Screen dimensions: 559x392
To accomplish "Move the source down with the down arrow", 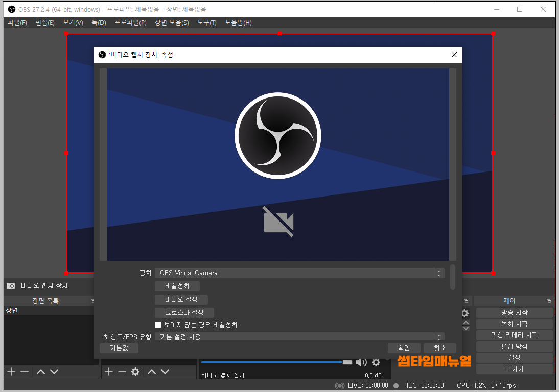I will 165,372.
